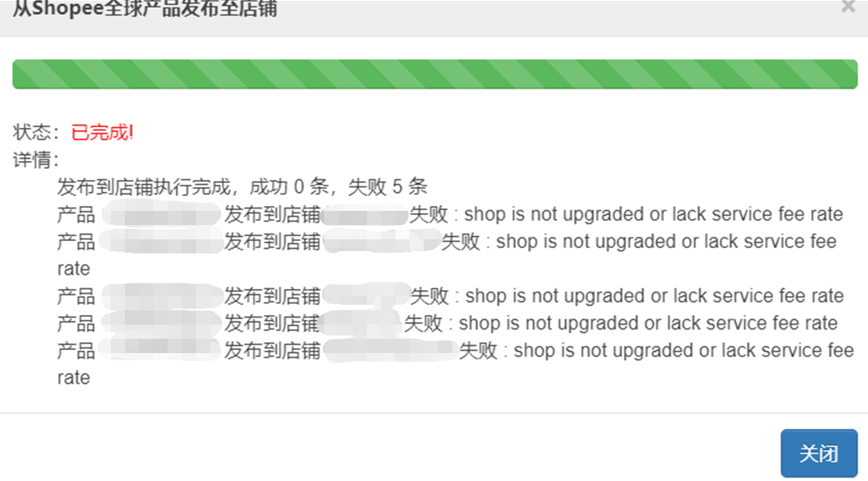Click the blurred product name in fourth failure row
The height and width of the screenshot is (481, 868).
pyautogui.click(x=161, y=324)
